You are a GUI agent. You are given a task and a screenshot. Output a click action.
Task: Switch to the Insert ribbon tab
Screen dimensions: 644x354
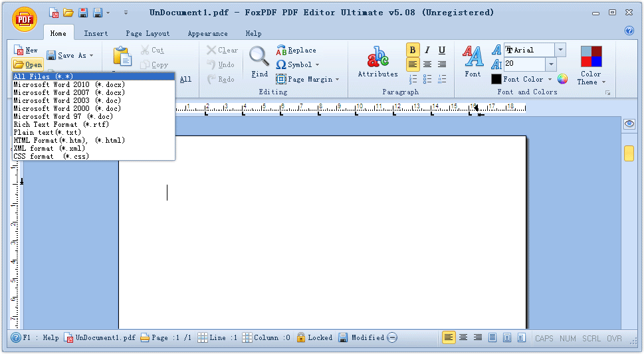tap(96, 34)
